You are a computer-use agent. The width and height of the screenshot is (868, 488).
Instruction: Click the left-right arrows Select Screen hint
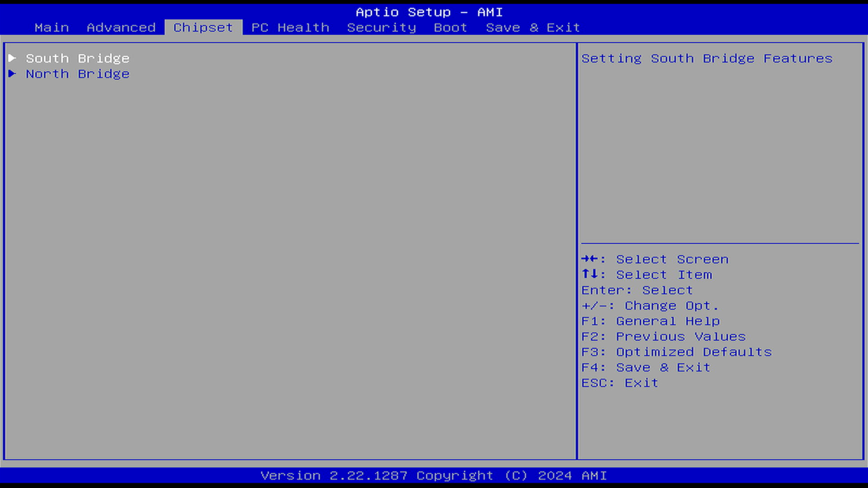[x=655, y=259]
